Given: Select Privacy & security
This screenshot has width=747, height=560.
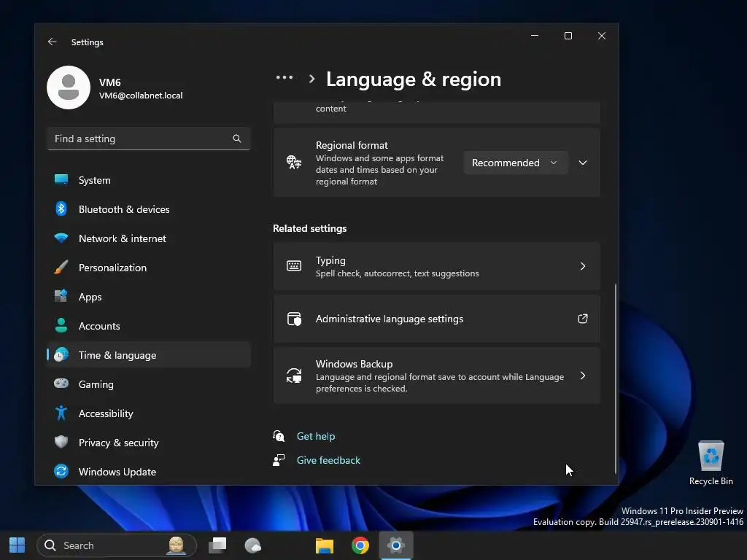Looking at the screenshot, I should coord(149,443).
